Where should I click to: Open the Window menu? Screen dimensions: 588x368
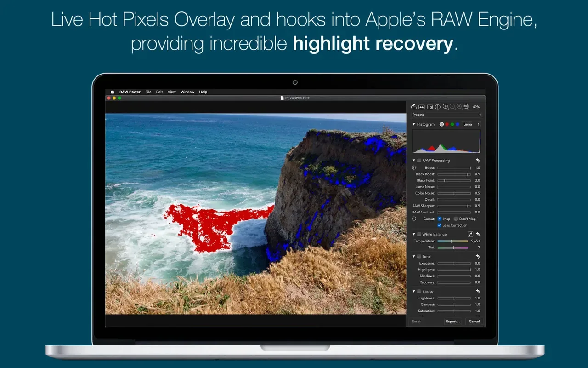[x=187, y=92]
